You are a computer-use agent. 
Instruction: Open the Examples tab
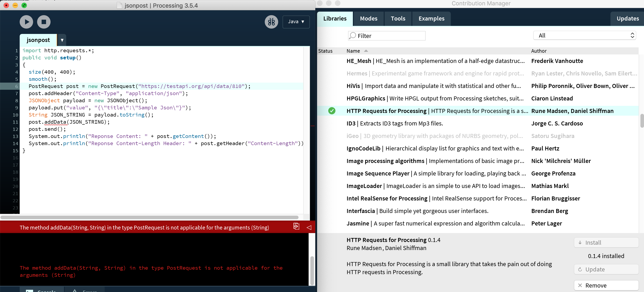[x=431, y=19]
